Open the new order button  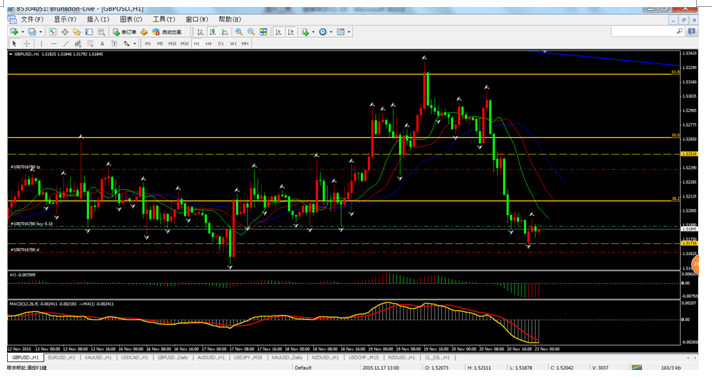tap(124, 32)
